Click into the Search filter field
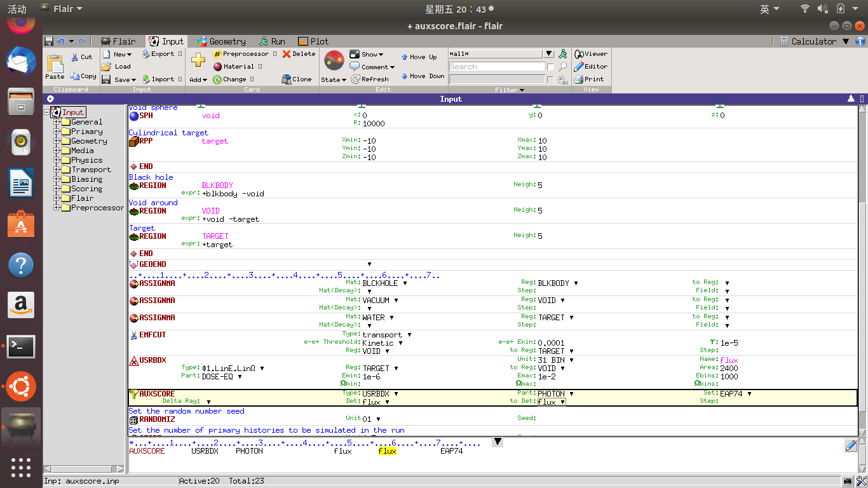Image resolution: width=868 pixels, height=488 pixels. click(x=497, y=67)
